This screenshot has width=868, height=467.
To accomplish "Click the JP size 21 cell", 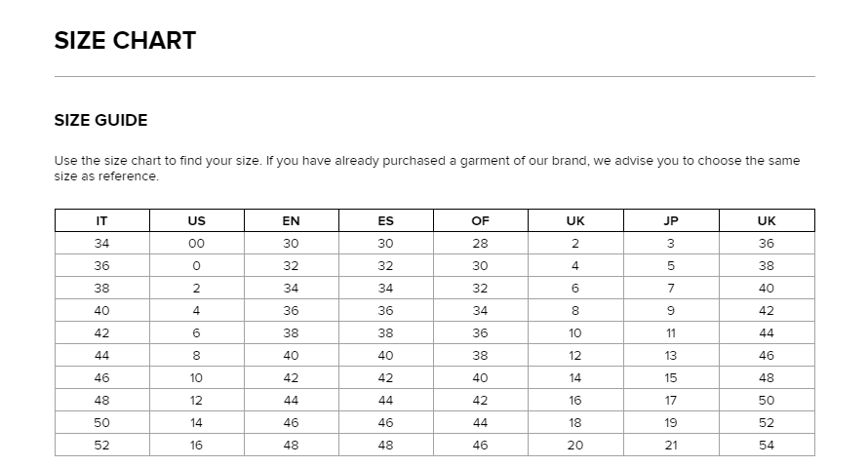I will point(671,445).
